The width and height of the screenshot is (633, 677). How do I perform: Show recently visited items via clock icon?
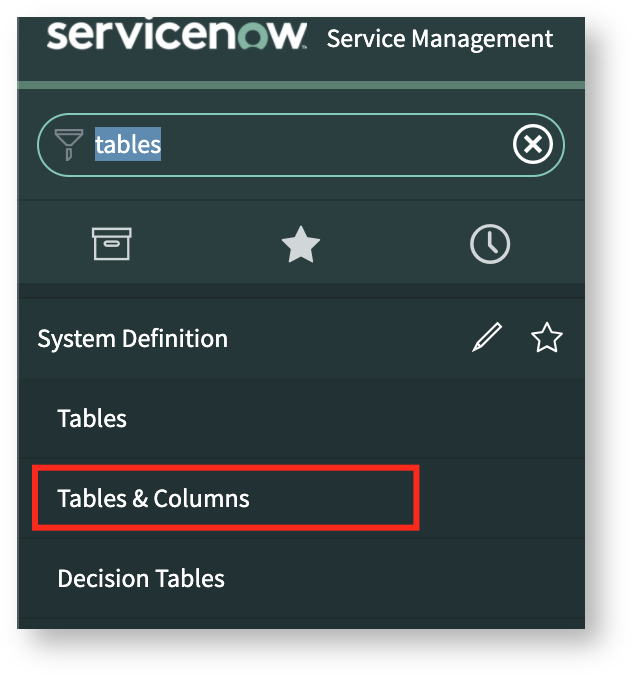coord(490,244)
